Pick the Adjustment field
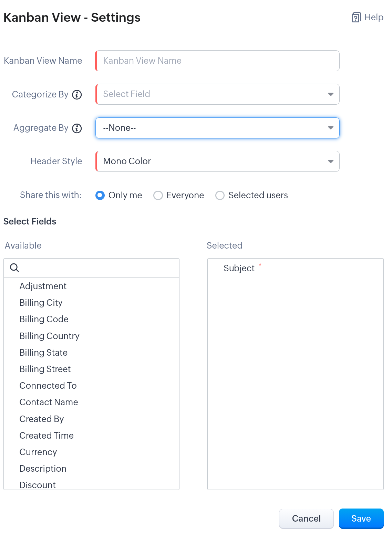Screen dimensions: 392x534 click(43, 286)
